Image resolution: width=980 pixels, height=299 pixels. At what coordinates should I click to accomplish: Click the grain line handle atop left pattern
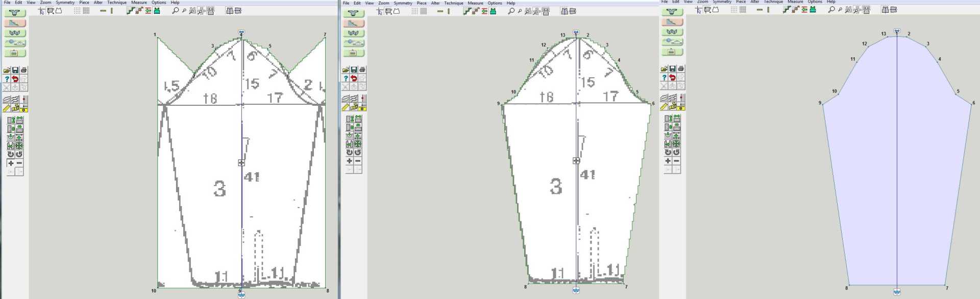tap(241, 33)
